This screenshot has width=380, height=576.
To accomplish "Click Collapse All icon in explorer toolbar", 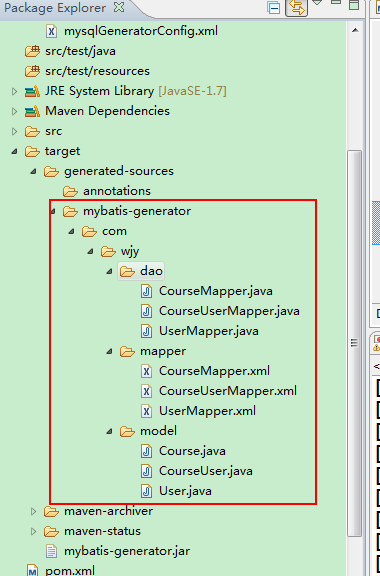I will click(274, 7).
